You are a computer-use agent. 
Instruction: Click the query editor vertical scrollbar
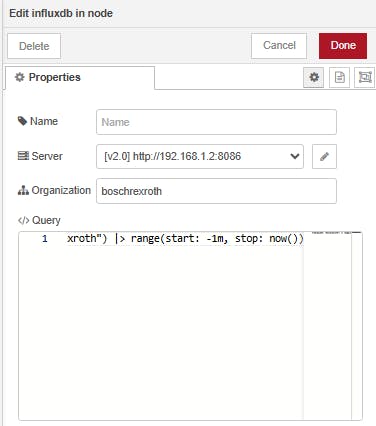[x=357, y=325]
